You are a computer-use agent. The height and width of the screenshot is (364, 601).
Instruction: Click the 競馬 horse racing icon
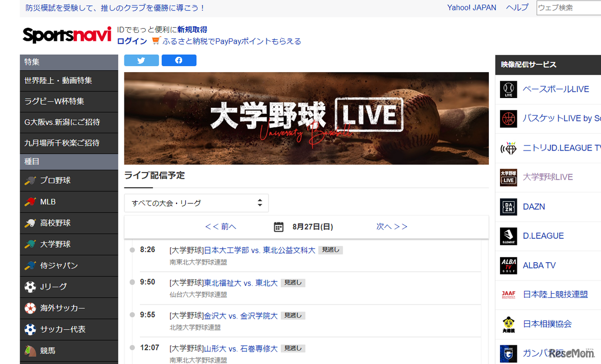point(30,350)
